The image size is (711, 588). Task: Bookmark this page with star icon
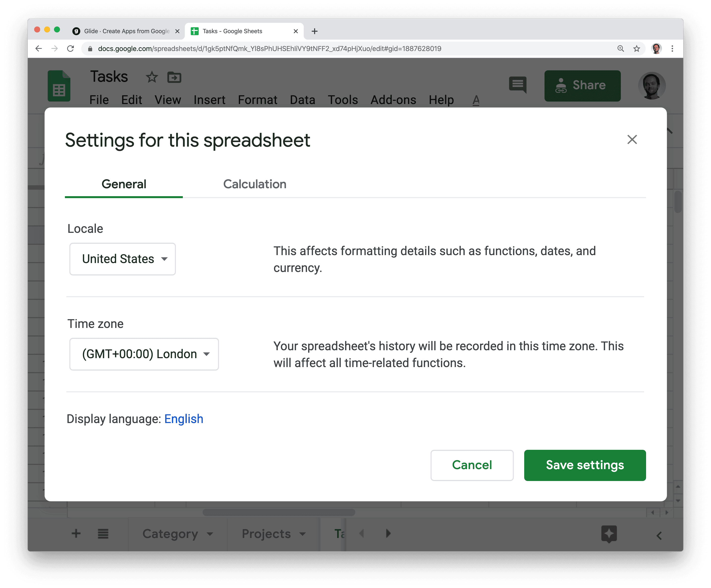[x=636, y=49]
